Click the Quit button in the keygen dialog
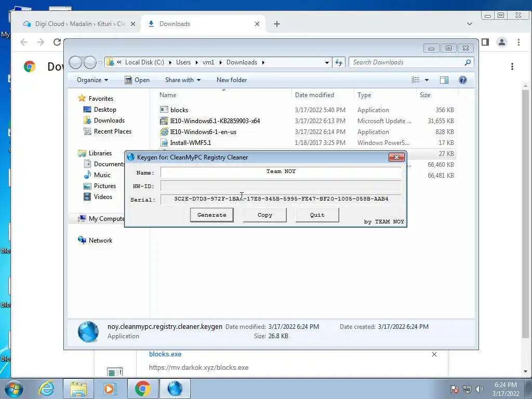The height and width of the screenshot is (399, 532). tap(317, 215)
